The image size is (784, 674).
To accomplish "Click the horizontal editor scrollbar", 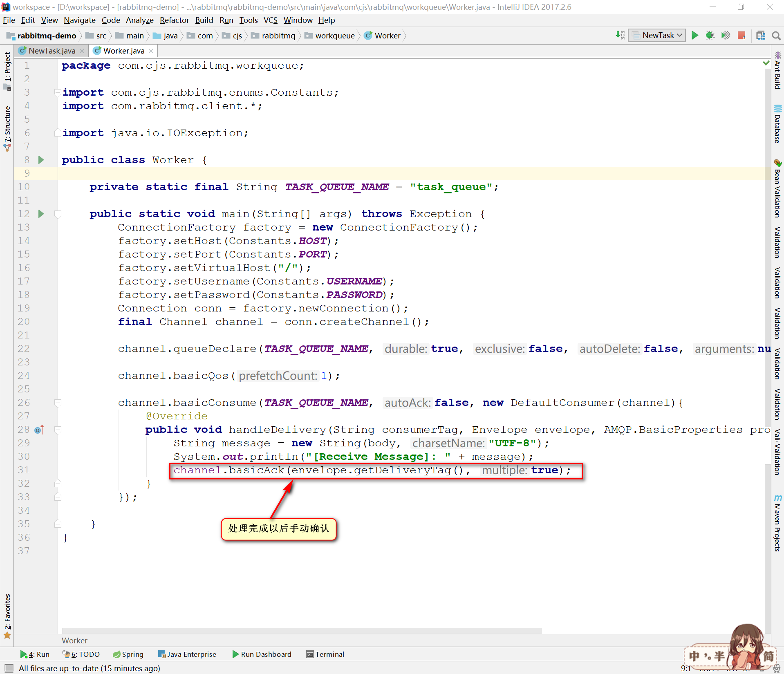I will 302,631.
